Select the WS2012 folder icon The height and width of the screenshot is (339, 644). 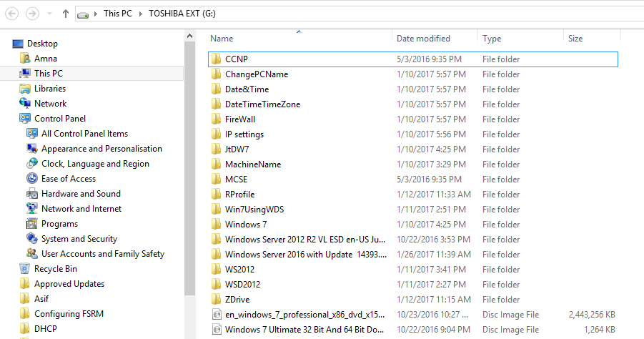pos(217,269)
